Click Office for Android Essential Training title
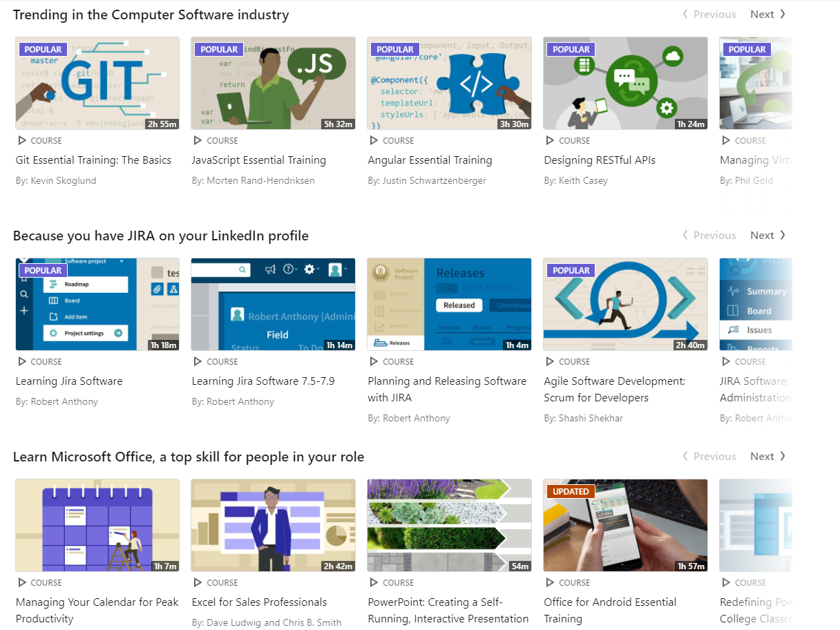Screen dimensions: 840x630 pyautogui.click(x=610, y=611)
